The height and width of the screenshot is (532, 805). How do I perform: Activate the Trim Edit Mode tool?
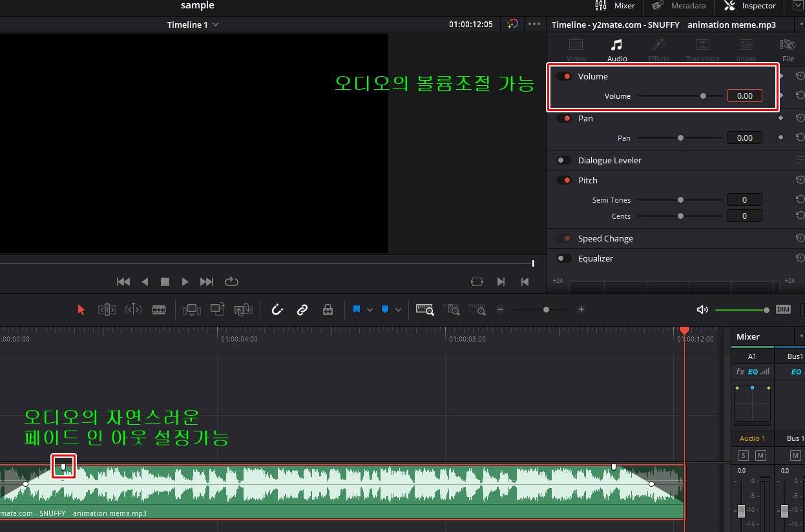coord(107,310)
